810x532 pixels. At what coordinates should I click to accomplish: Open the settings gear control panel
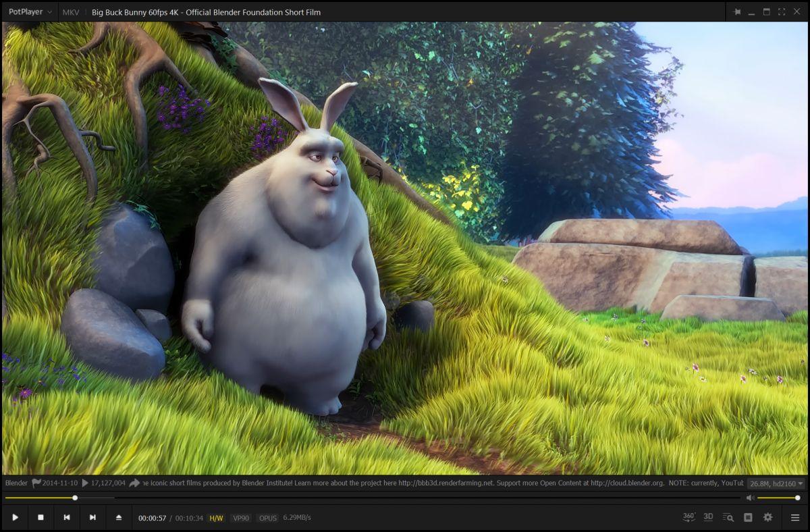(767, 518)
